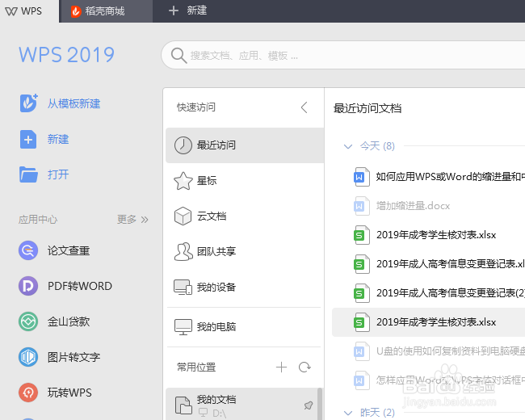This screenshot has width=525, height=420.
Task: Click the Word icon of 如何应用WPS或Word的缩进量
Action: [362, 177]
